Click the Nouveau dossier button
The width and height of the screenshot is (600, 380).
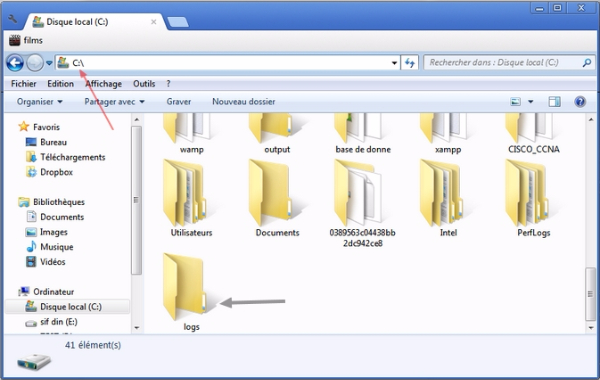pyautogui.click(x=243, y=102)
